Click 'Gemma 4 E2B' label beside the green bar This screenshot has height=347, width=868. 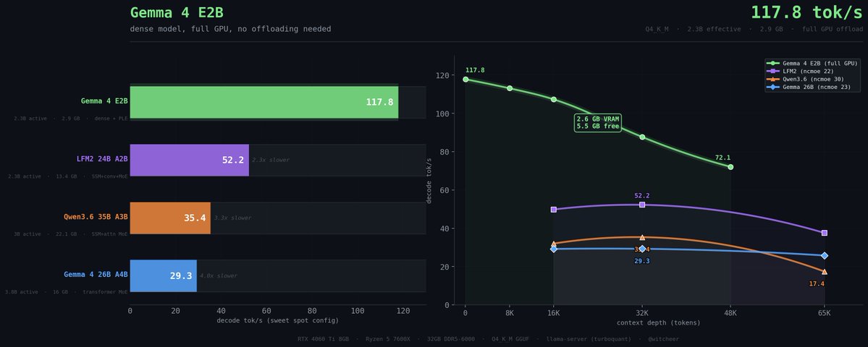(104, 101)
